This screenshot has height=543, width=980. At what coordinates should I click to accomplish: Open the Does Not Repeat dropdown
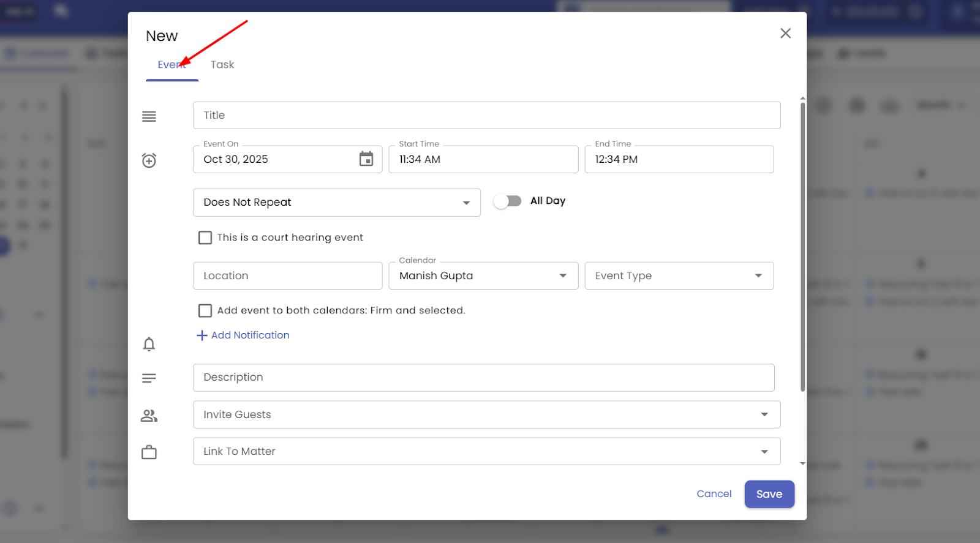(336, 202)
